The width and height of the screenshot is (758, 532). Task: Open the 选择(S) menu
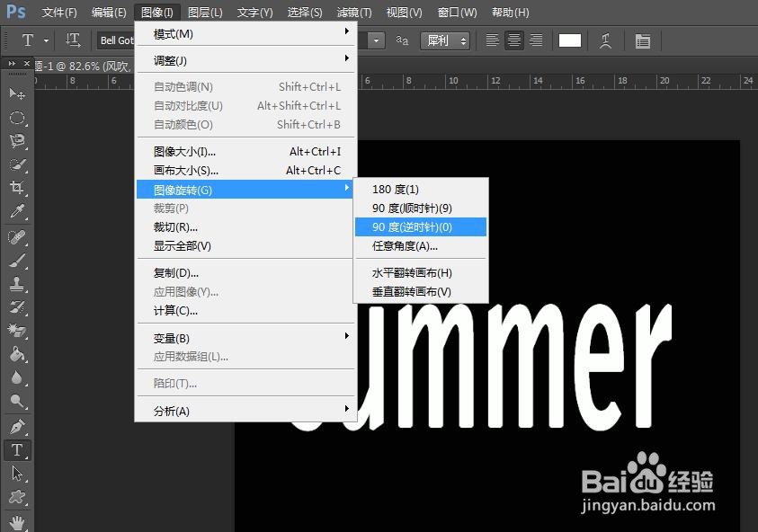(305, 12)
